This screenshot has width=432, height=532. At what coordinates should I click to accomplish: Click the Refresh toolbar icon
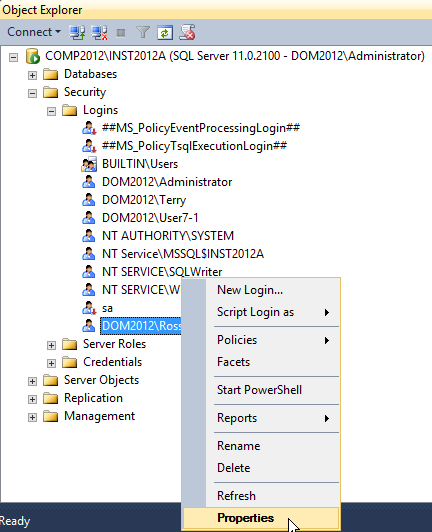(165, 33)
